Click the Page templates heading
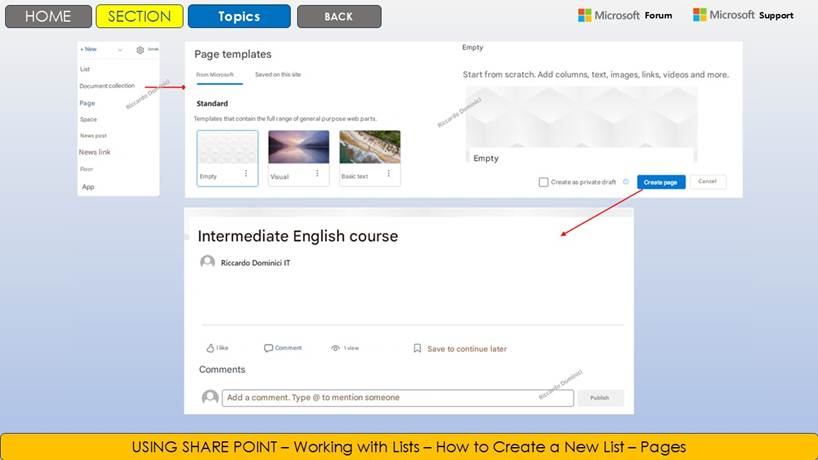This screenshot has height=460, width=818. coord(233,54)
